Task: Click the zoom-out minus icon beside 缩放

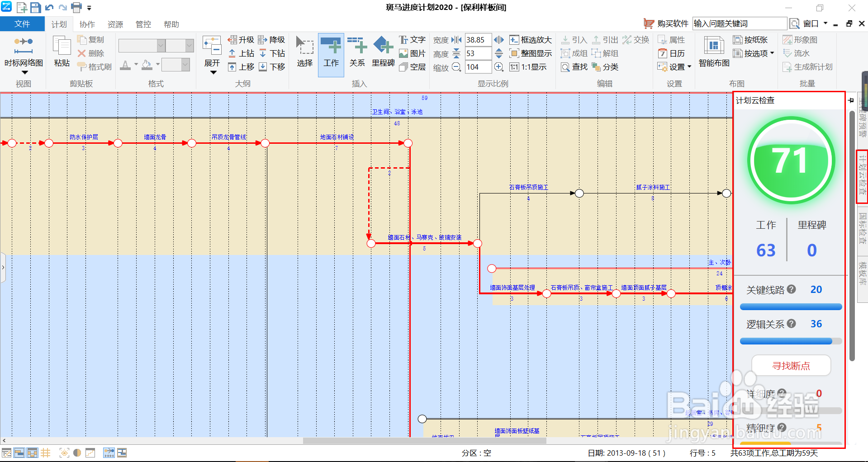Action: click(456, 67)
